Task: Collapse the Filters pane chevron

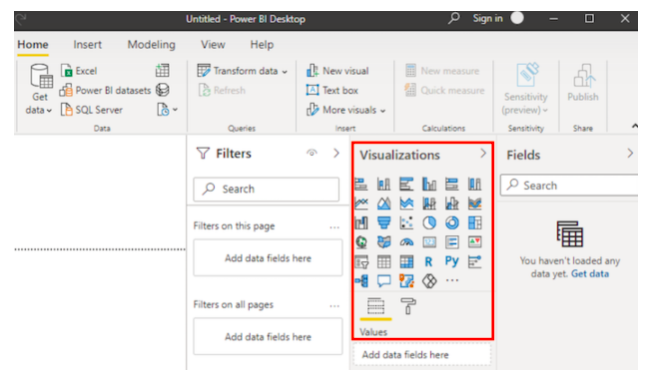Action: pyautogui.click(x=337, y=153)
